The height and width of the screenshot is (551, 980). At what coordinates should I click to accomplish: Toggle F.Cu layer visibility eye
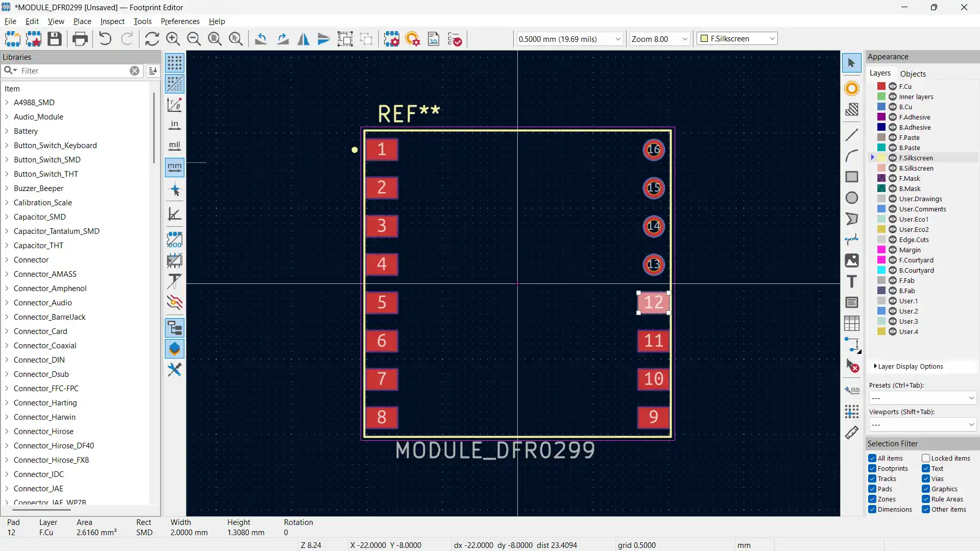(893, 86)
